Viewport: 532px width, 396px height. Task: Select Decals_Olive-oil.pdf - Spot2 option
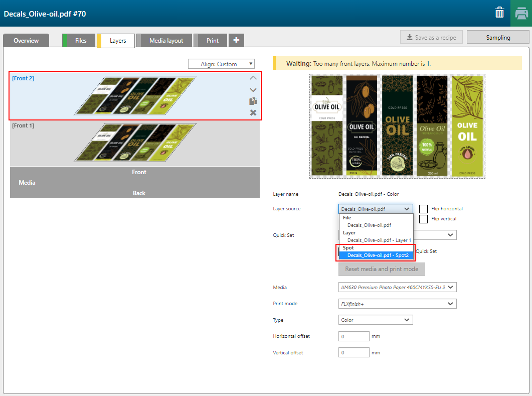[x=378, y=255]
